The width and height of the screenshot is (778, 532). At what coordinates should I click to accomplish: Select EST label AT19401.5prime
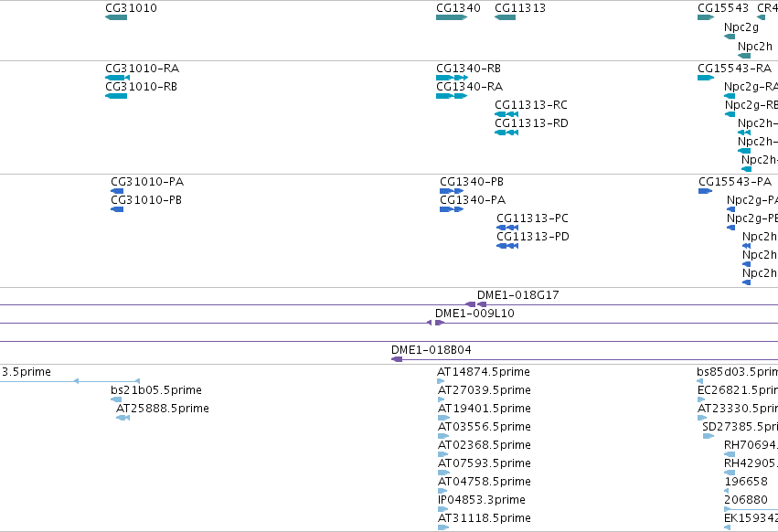pyautogui.click(x=485, y=409)
